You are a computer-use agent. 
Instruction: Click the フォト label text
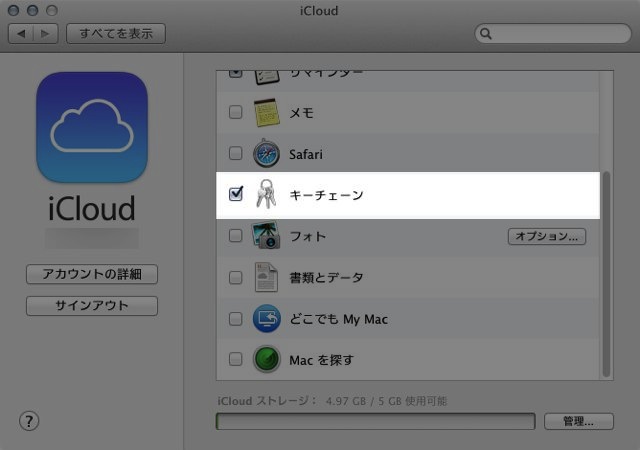pos(308,236)
